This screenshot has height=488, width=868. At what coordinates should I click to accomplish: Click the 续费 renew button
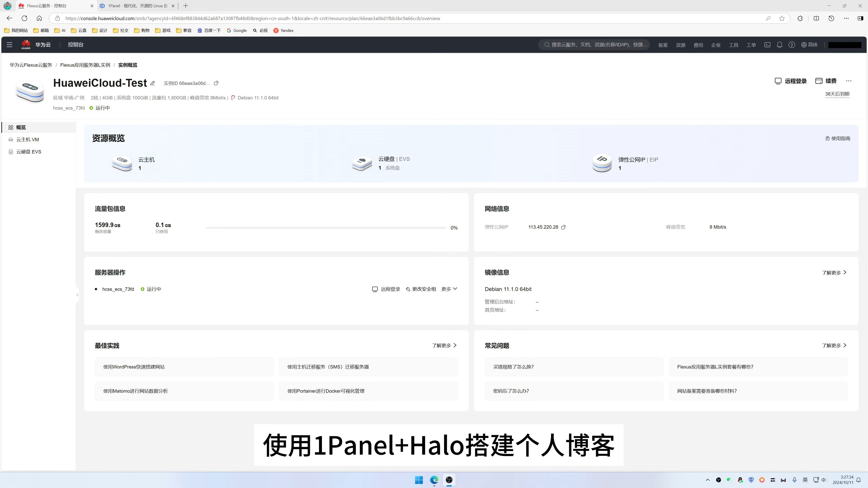[x=826, y=81]
